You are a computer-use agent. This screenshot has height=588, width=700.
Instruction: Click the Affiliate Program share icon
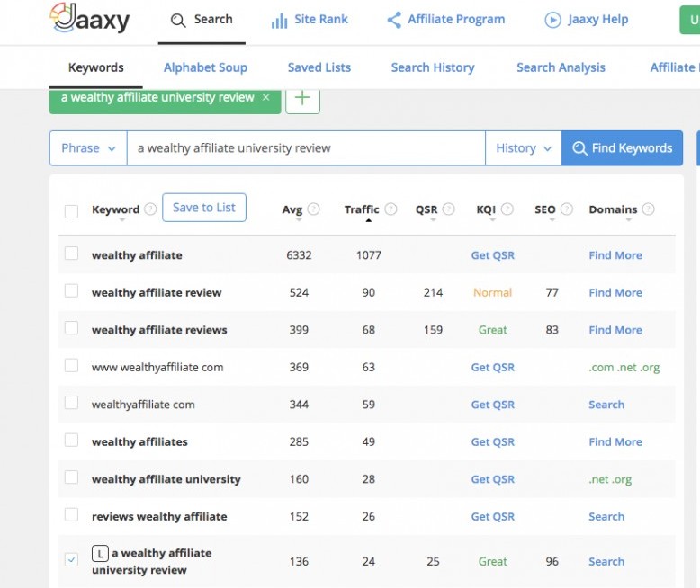click(x=394, y=20)
